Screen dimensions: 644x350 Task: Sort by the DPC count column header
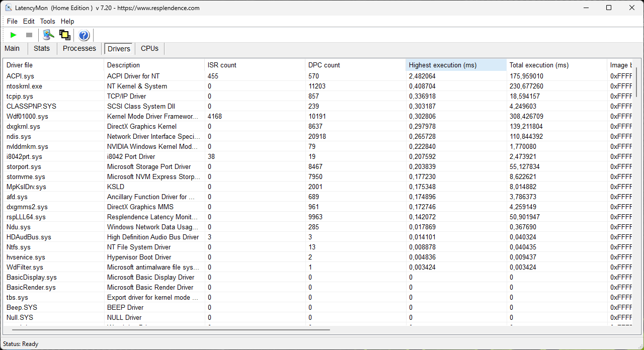pos(356,65)
